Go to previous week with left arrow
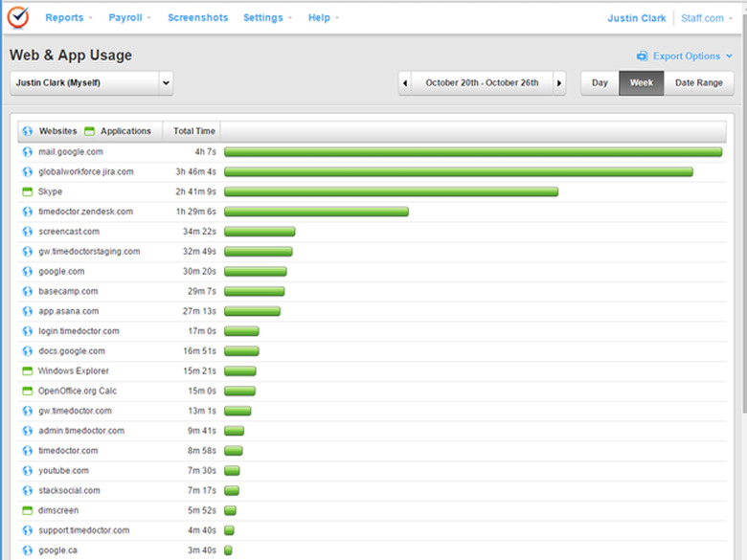The height and width of the screenshot is (560, 747). [405, 83]
